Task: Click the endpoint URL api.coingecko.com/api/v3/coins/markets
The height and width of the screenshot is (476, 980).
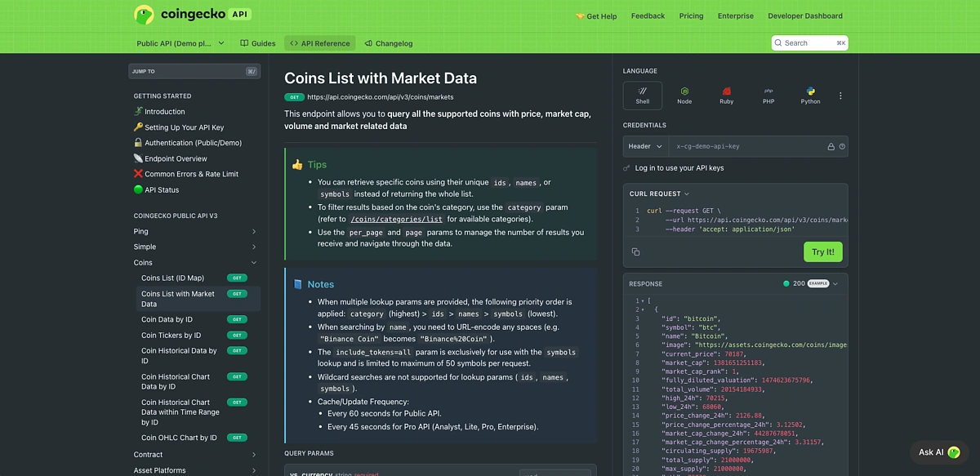Action: (380, 97)
